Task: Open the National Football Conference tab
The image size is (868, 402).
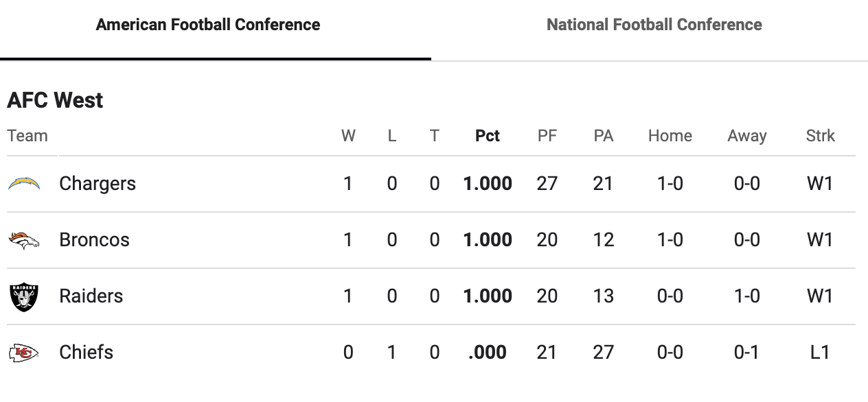Action: (x=654, y=25)
